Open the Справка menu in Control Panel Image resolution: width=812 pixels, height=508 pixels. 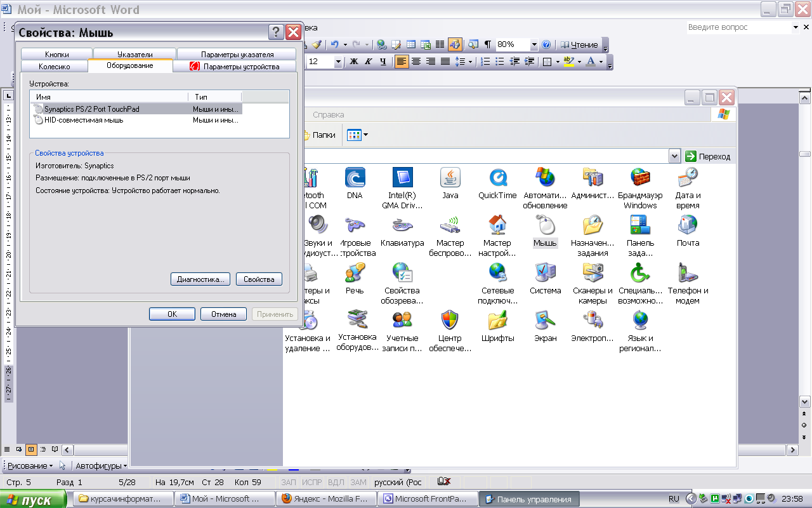tap(329, 115)
